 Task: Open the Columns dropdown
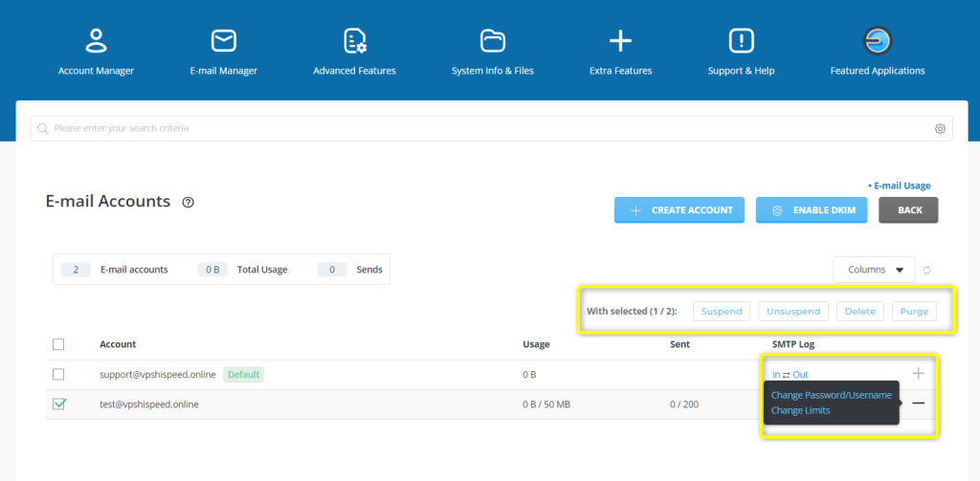point(875,270)
